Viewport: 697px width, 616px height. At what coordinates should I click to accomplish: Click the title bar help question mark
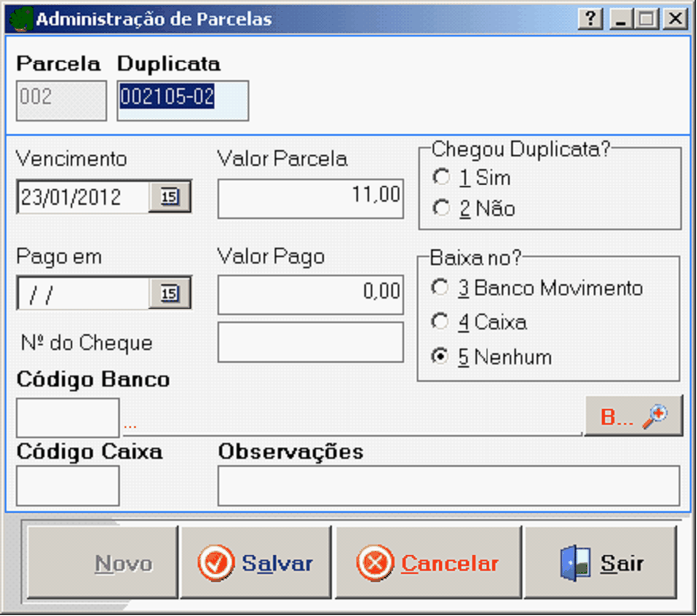590,19
